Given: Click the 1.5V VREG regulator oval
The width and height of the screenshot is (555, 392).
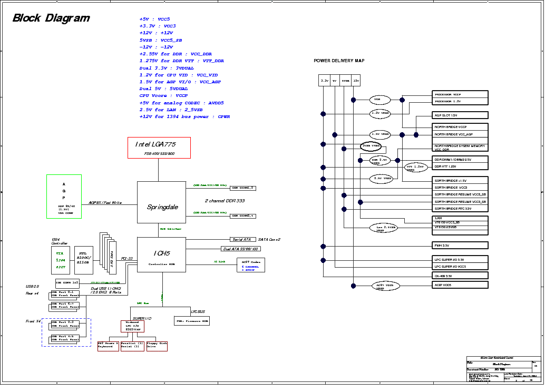Looking at the screenshot, I should tap(380, 134).
